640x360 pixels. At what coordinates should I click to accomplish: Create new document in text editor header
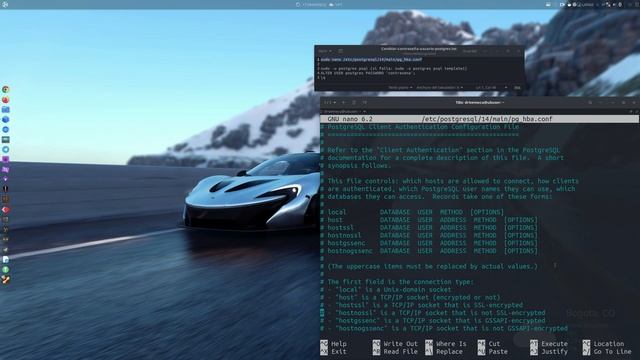point(340,51)
